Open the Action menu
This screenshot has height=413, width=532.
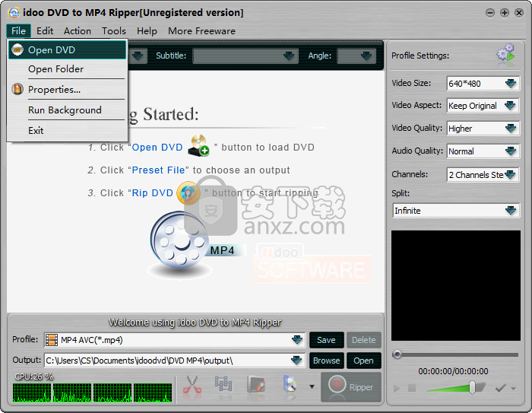(x=78, y=31)
